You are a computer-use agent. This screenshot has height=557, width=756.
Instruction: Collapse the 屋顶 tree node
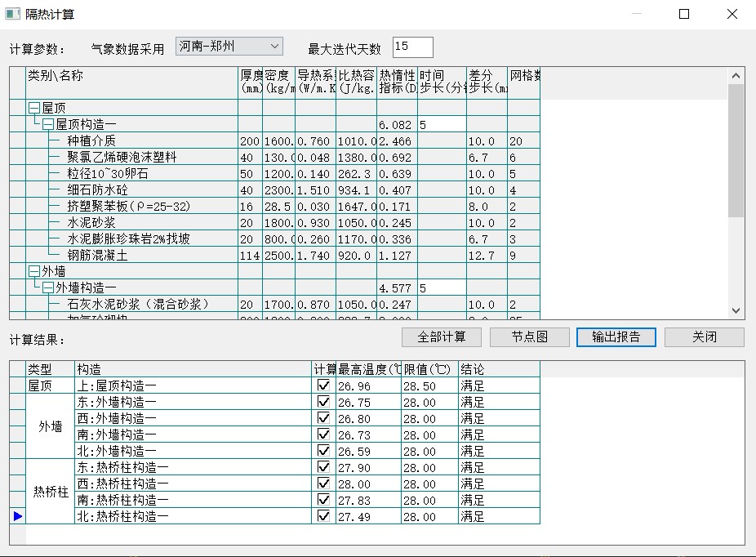[x=34, y=109]
